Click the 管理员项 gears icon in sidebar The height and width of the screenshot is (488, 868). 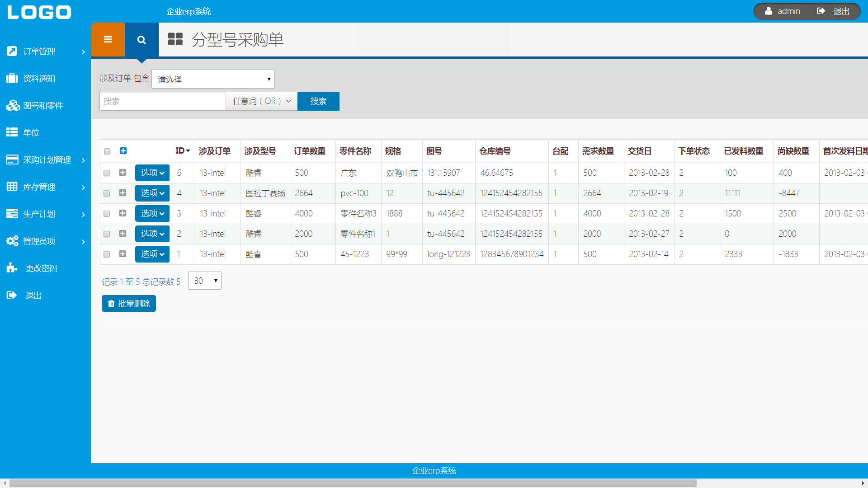pyautogui.click(x=12, y=241)
